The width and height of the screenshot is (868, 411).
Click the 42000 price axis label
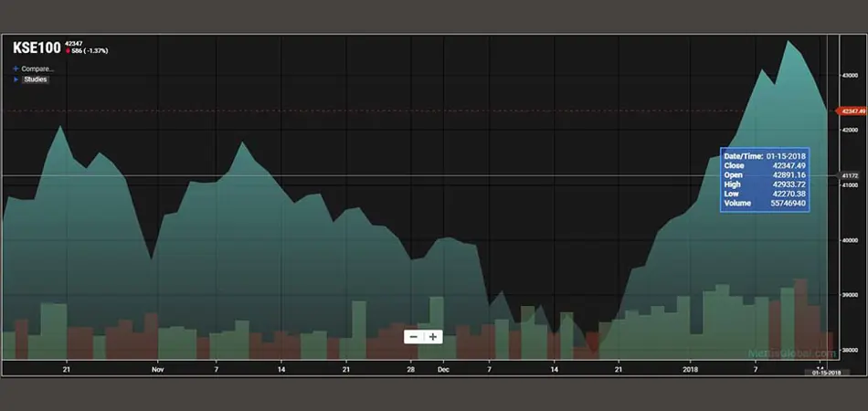(x=850, y=130)
